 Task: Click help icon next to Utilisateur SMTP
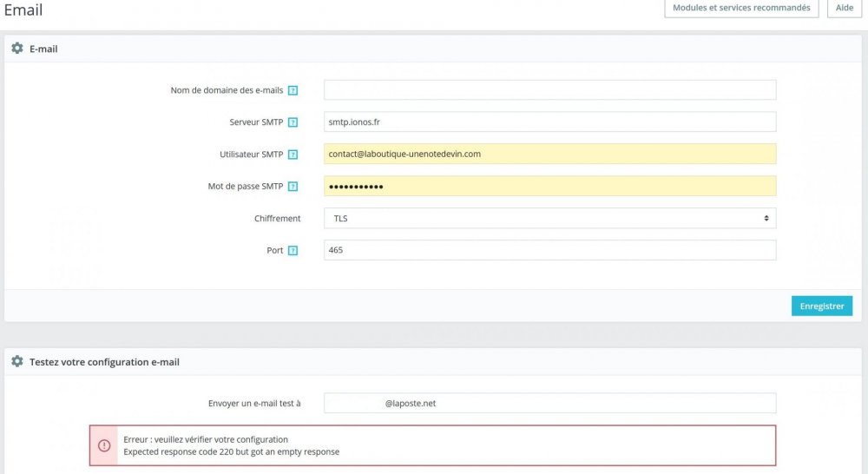293,155
